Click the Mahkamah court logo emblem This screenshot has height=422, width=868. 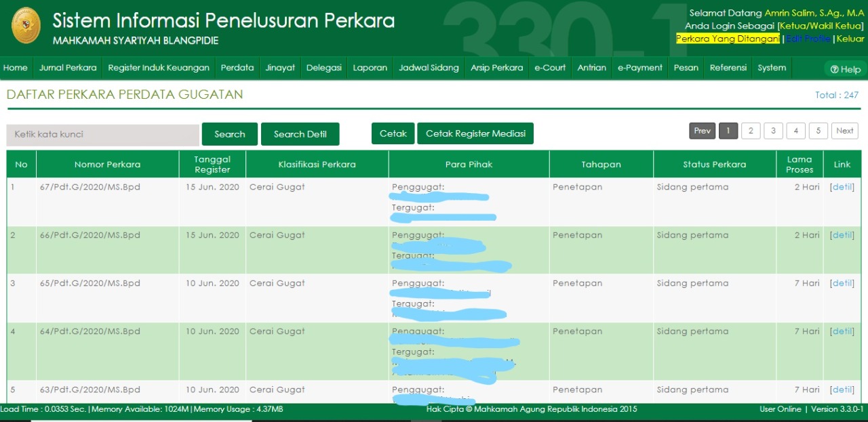click(26, 26)
